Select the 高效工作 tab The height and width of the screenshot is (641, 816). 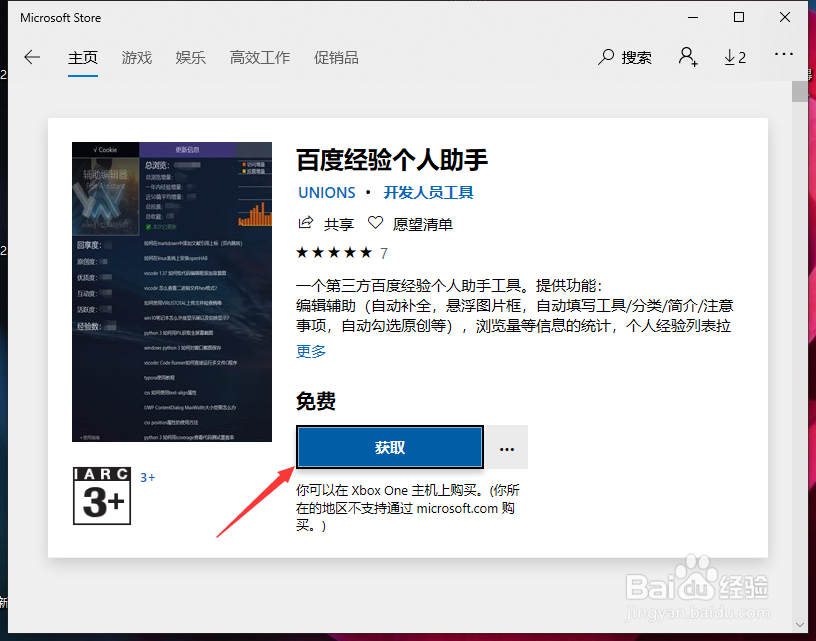pyautogui.click(x=260, y=57)
